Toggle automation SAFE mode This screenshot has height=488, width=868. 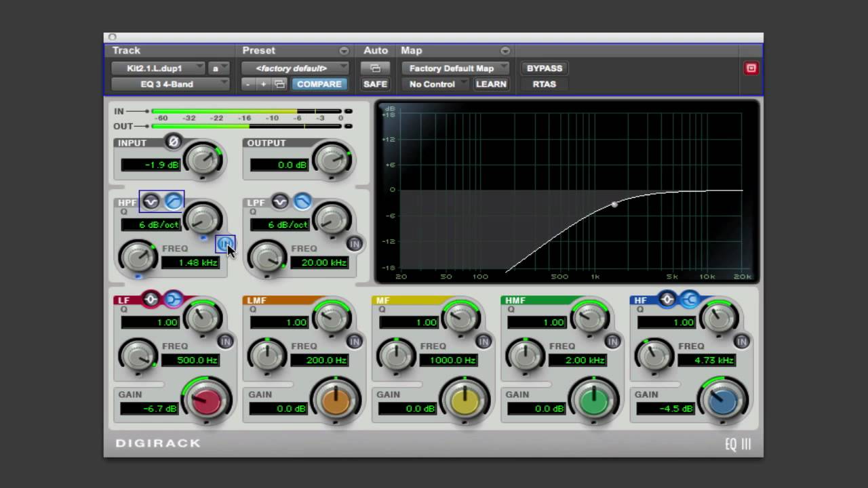pyautogui.click(x=375, y=84)
